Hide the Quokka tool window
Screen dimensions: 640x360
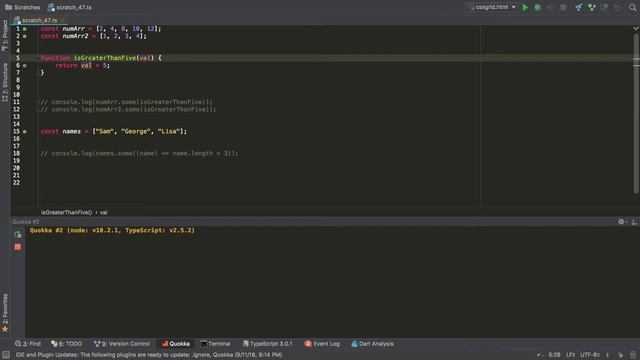click(634, 222)
